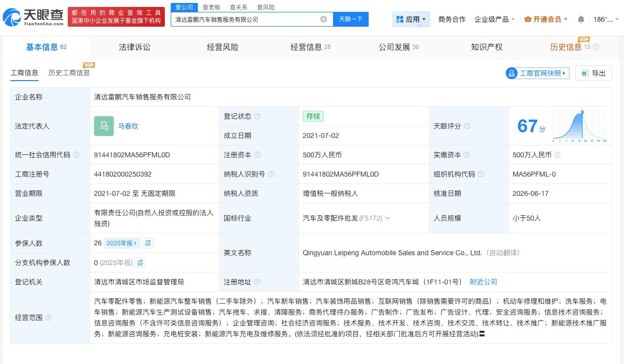Switch to 查公司 search tab

click(x=184, y=7)
